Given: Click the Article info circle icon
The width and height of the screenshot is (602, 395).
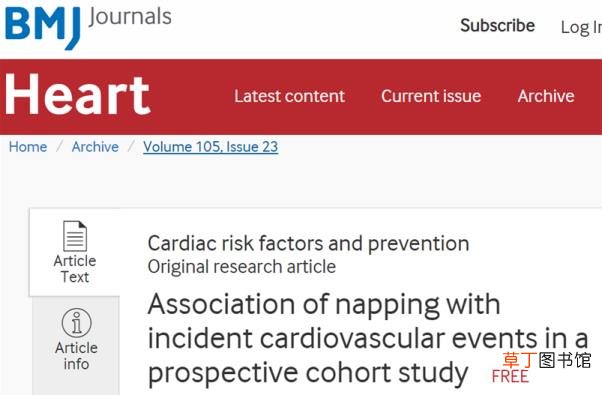Looking at the screenshot, I should point(76,323).
